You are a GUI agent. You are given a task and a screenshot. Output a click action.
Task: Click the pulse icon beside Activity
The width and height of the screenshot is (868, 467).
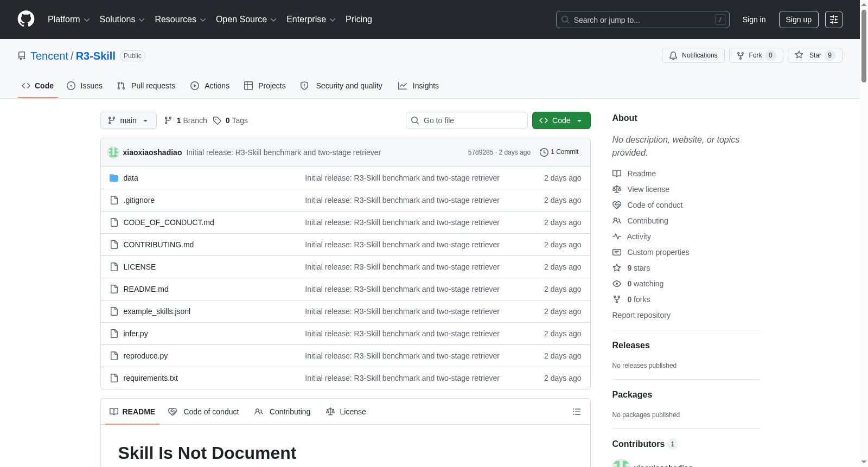coord(617,236)
